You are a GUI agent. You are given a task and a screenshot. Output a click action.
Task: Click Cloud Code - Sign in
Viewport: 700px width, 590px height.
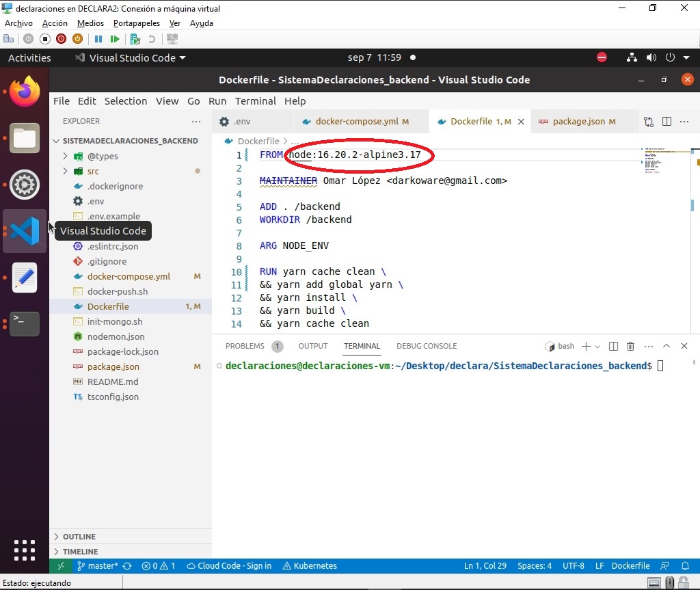tap(229, 566)
